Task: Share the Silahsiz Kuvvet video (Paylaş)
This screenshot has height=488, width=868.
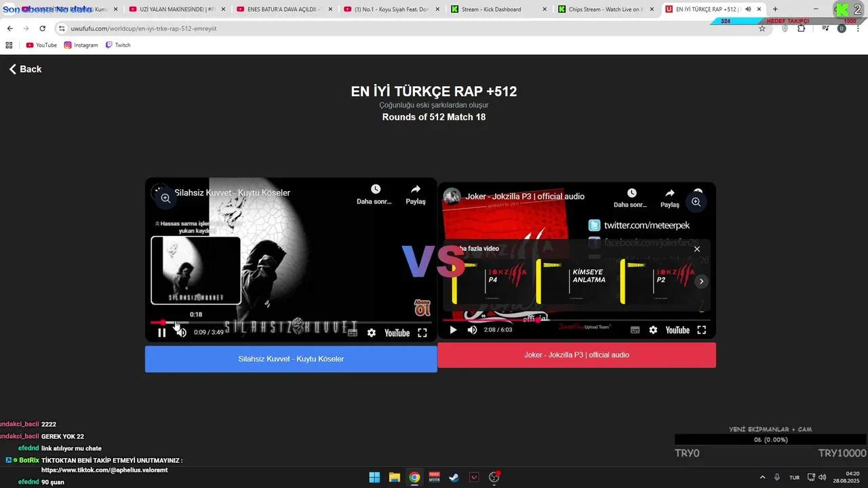Action: point(416,195)
